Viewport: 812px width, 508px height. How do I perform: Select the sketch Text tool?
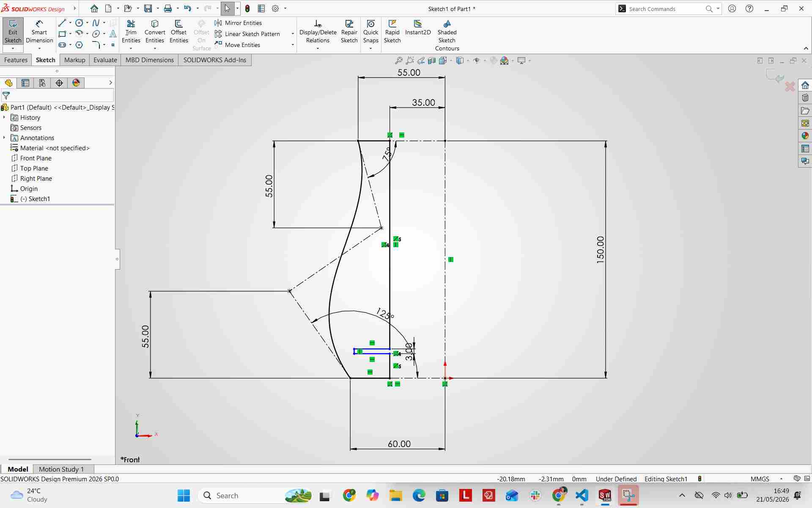[113, 34]
